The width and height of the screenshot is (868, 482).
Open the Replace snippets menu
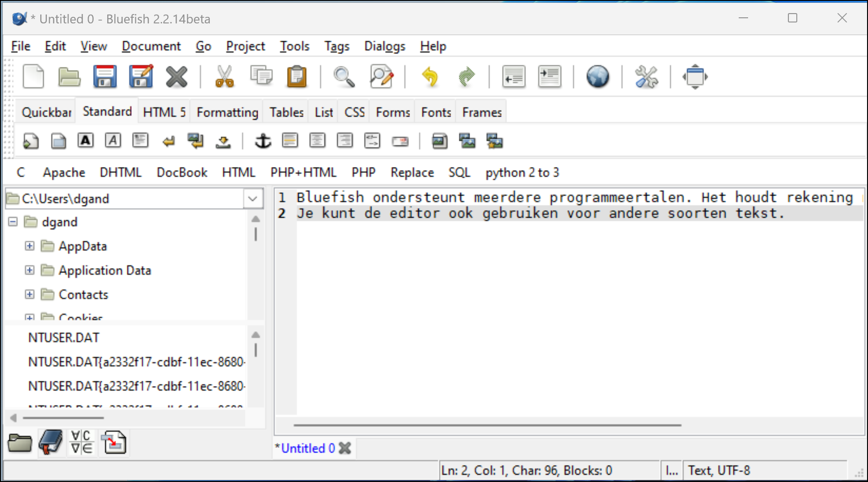pos(412,172)
